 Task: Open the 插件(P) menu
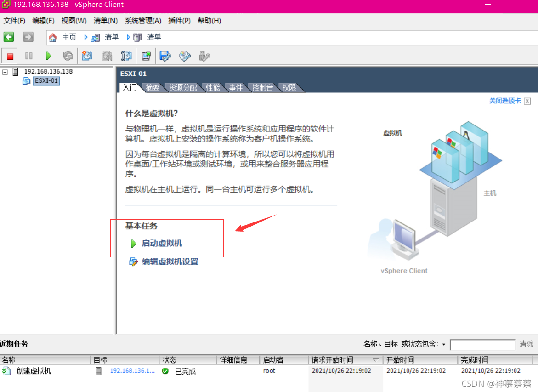point(180,21)
